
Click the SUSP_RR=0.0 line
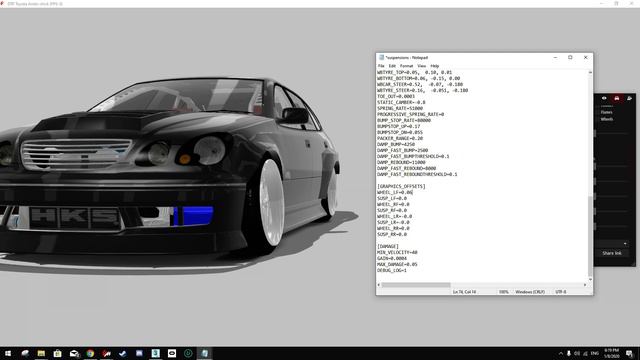(x=391, y=234)
